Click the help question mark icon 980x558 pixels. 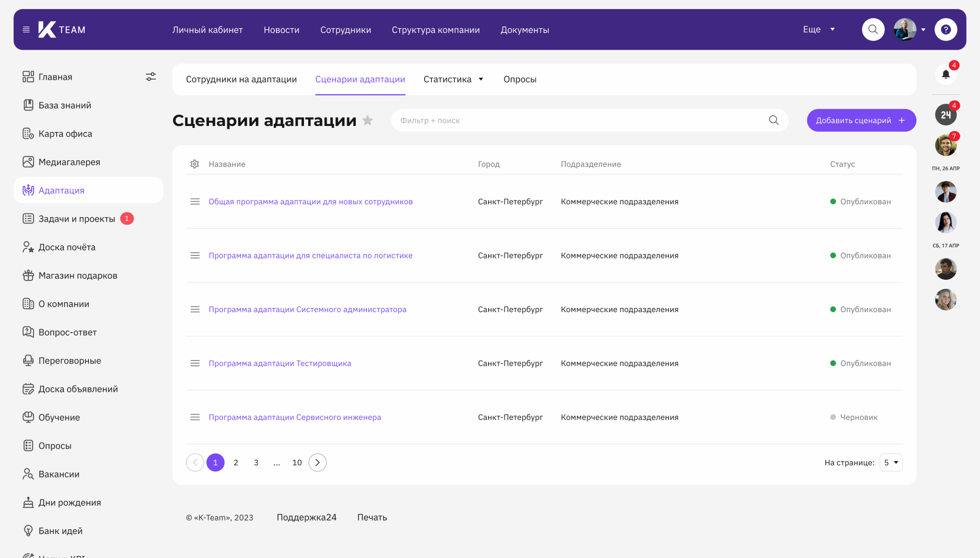pyautogui.click(x=946, y=29)
